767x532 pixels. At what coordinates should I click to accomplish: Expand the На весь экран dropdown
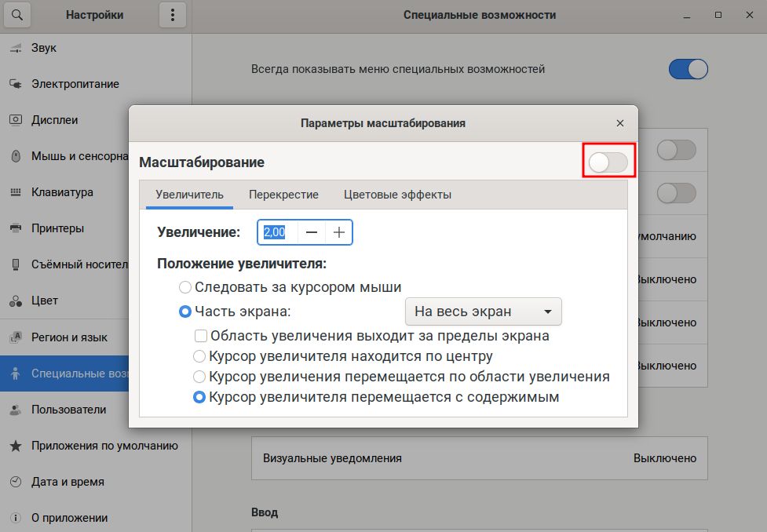point(483,312)
